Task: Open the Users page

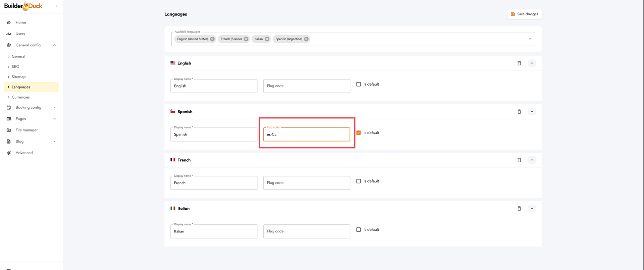Action: 20,34
